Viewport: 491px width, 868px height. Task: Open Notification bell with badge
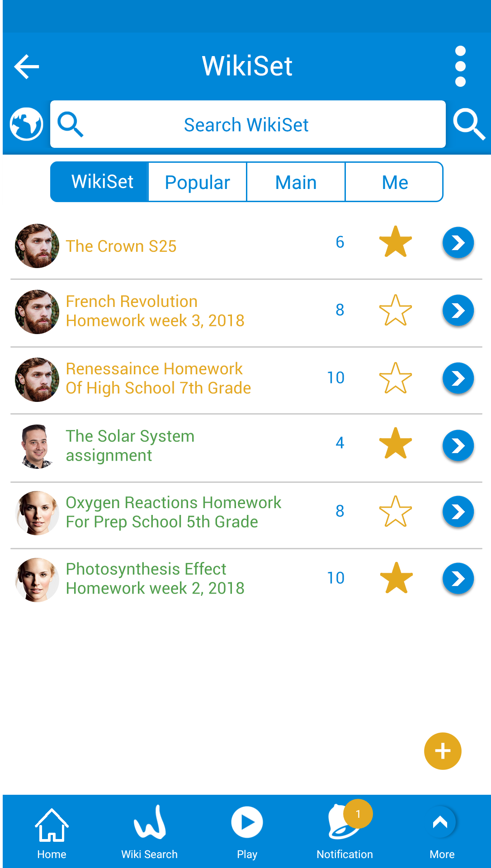click(x=345, y=831)
